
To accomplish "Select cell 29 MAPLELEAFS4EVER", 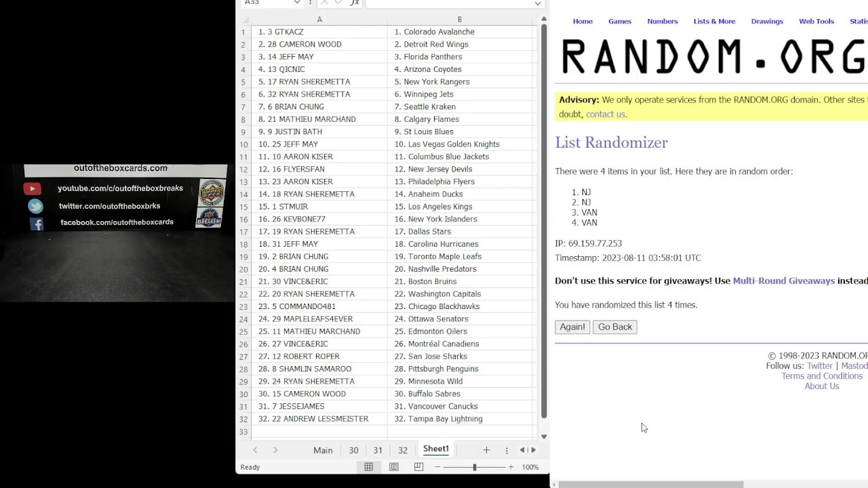I will coord(319,319).
